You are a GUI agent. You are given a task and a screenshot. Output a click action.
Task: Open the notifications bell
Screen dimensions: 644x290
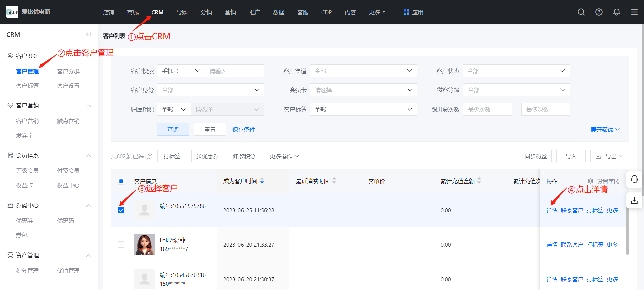tap(616, 12)
